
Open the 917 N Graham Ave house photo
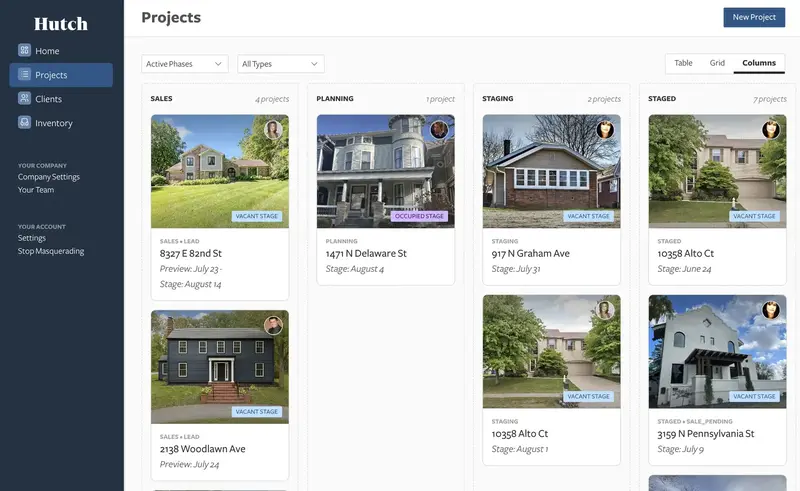click(x=552, y=171)
